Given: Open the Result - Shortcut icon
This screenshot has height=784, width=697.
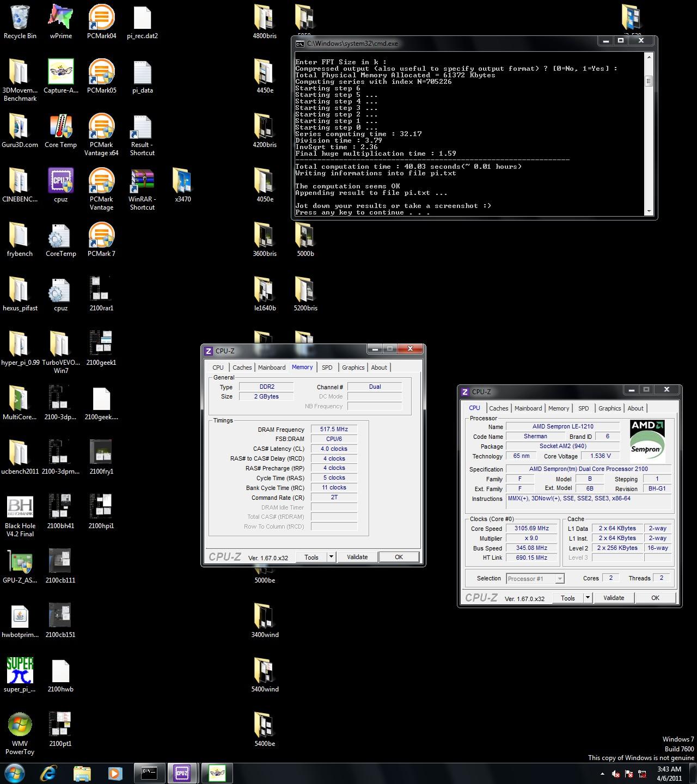Looking at the screenshot, I should [142, 134].
